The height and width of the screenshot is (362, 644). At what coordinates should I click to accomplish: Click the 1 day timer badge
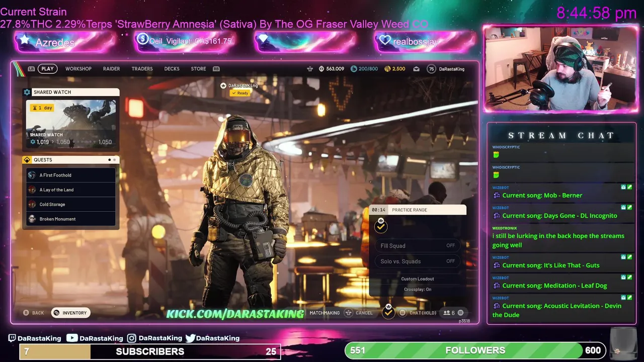click(x=43, y=108)
